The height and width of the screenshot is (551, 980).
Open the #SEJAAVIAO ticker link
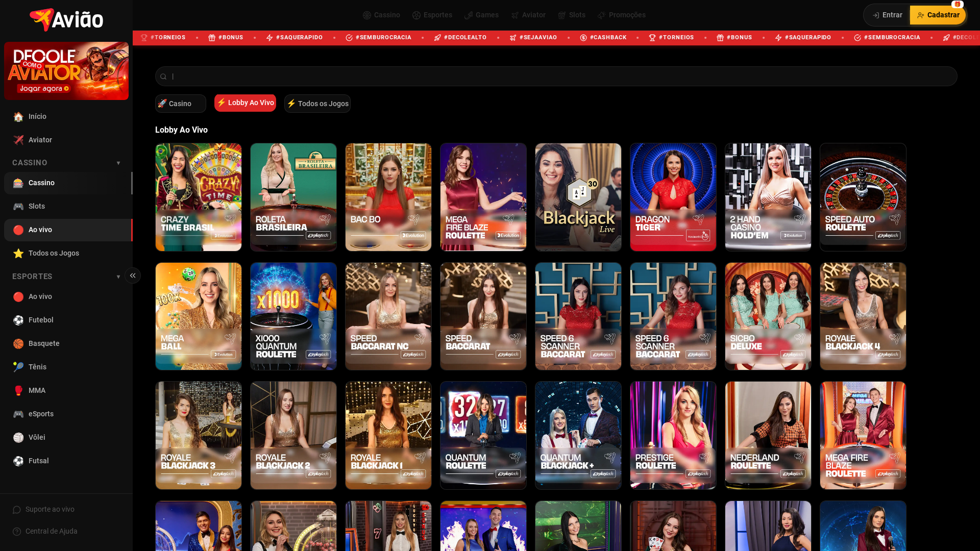click(x=533, y=38)
